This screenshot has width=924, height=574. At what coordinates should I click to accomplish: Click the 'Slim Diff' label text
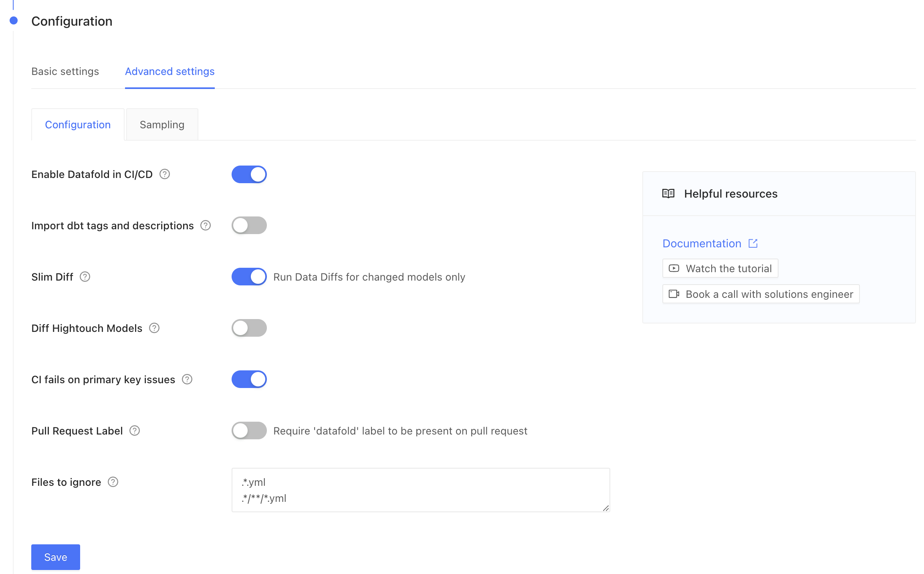click(52, 277)
